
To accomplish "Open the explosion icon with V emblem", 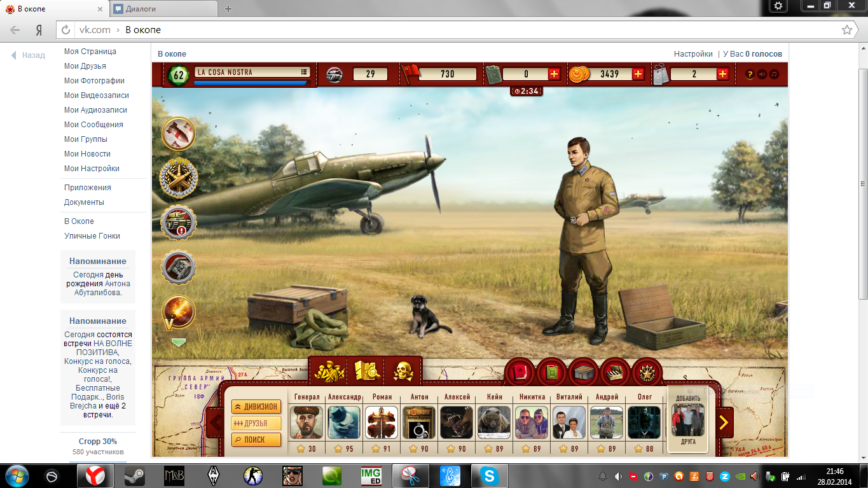I will coord(179,312).
